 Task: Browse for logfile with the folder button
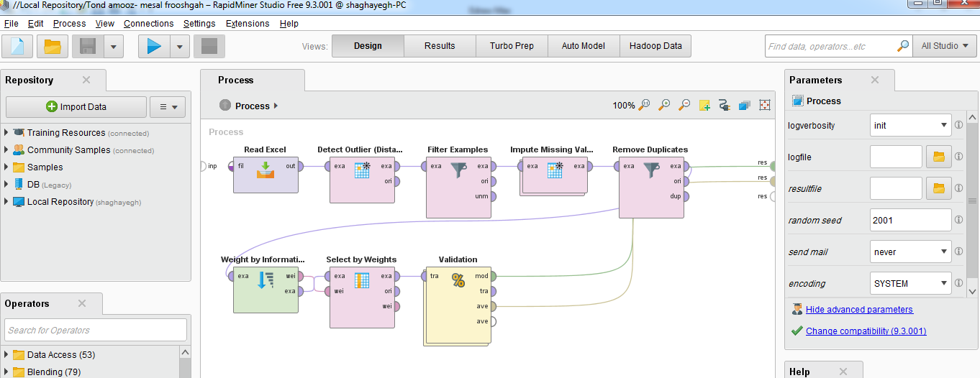pyautogui.click(x=938, y=157)
